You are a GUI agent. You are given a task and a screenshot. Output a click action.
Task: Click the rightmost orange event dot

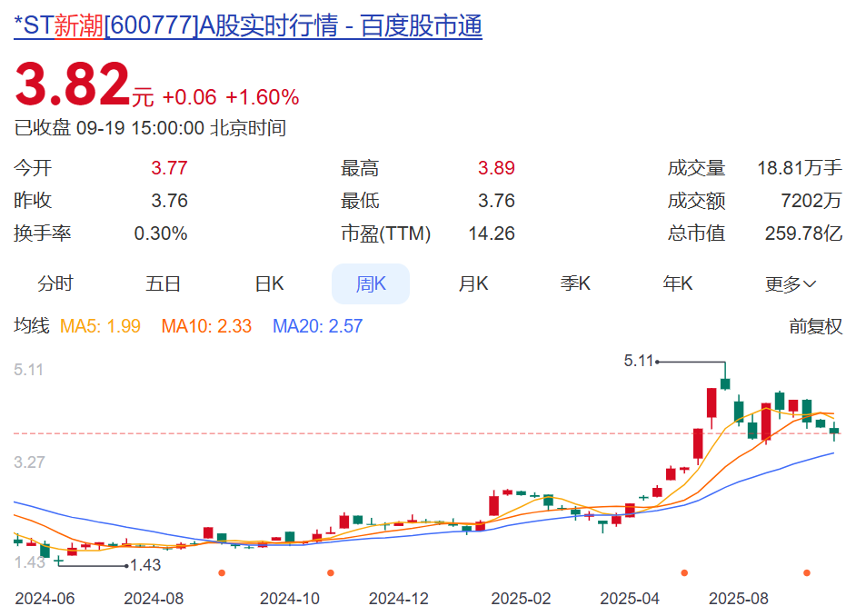pyautogui.click(x=806, y=572)
